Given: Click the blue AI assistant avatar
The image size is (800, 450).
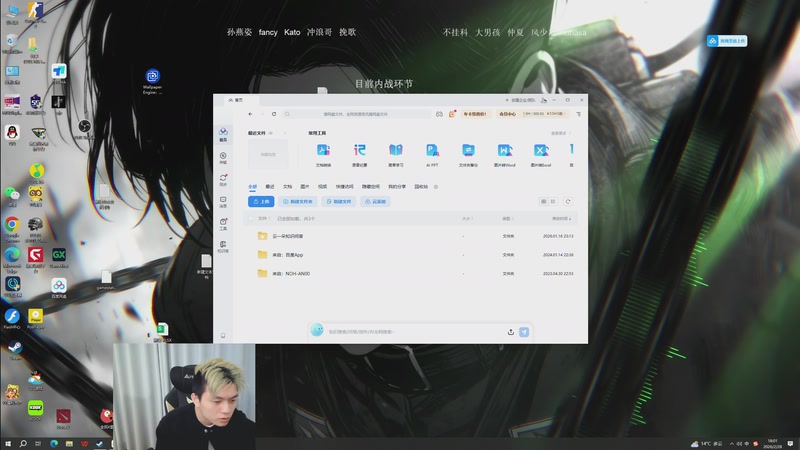Looking at the screenshot, I should (317, 330).
